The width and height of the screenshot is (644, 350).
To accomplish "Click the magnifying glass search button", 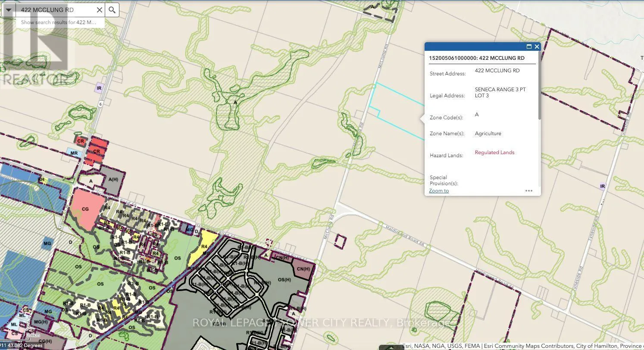I will [x=112, y=10].
